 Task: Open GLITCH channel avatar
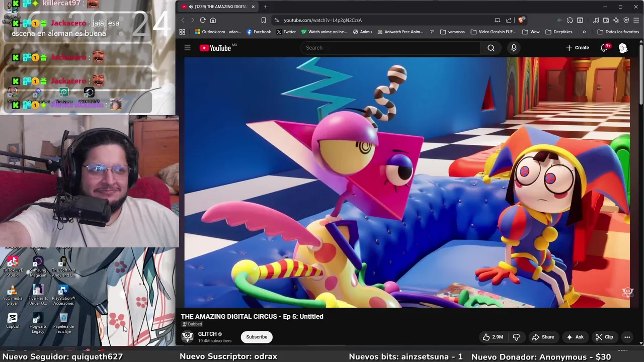[187, 337]
